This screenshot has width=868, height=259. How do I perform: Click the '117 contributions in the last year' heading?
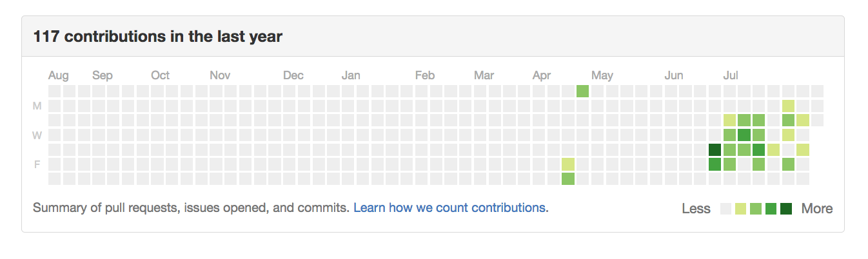click(157, 37)
